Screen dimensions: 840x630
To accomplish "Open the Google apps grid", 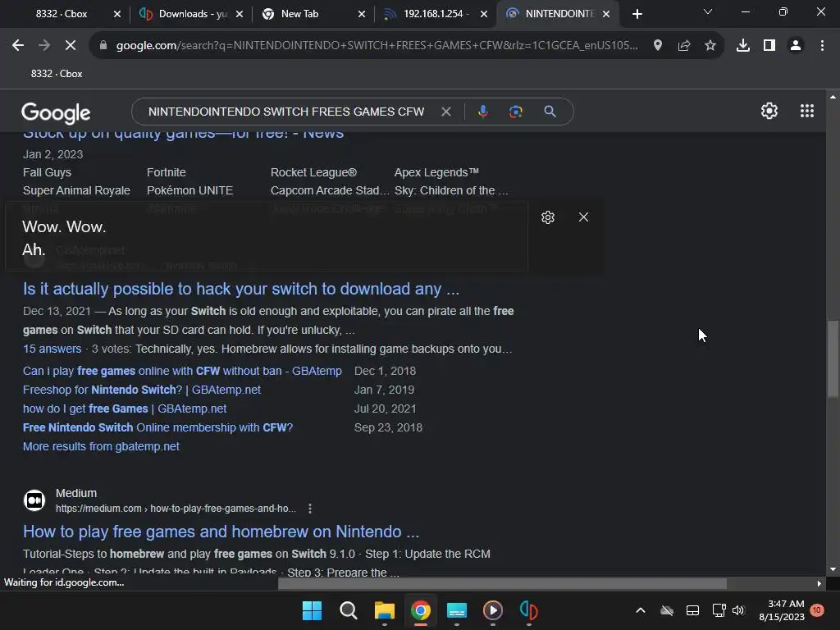I will tap(807, 111).
